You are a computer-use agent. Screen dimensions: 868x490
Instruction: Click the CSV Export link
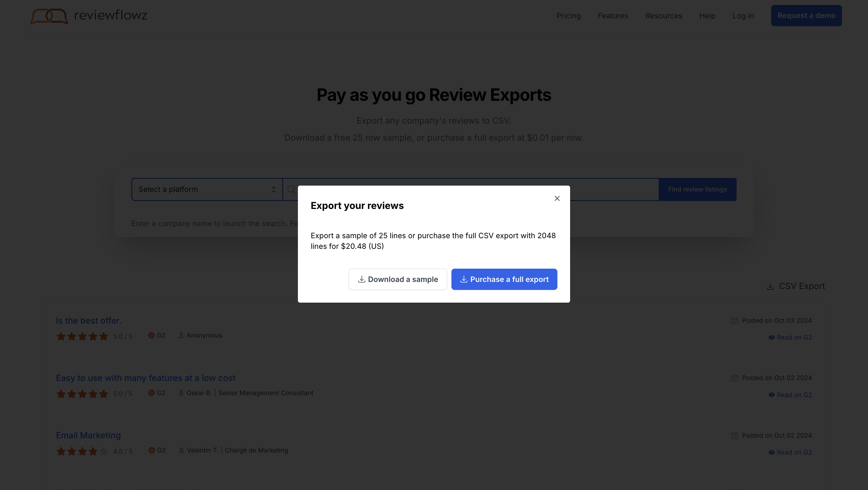796,286
